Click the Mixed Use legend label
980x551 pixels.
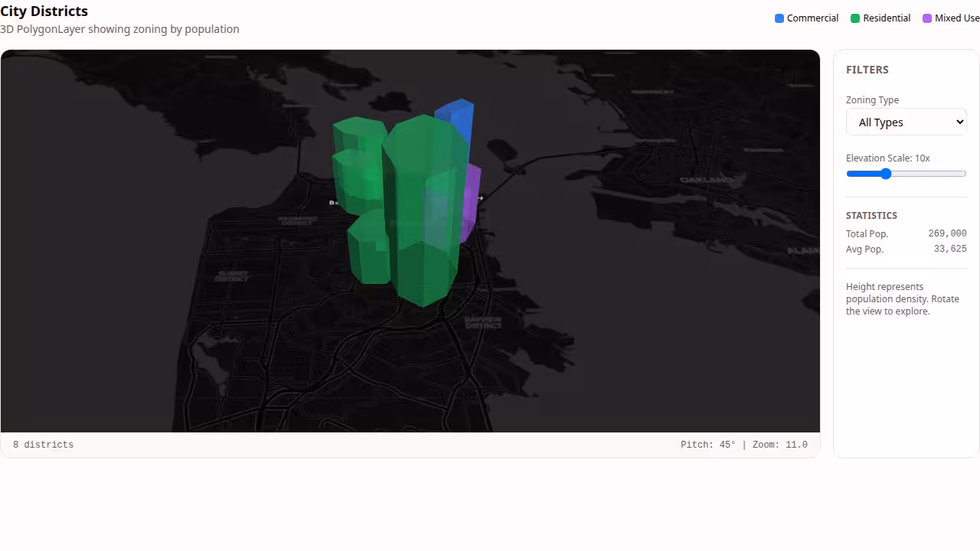957,18
